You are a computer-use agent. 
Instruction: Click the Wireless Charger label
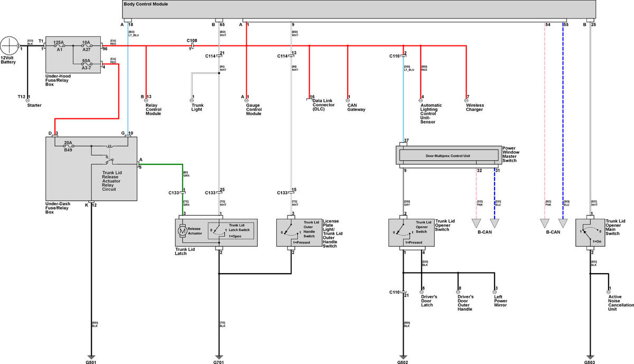pyautogui.click(x=475, y=107)
